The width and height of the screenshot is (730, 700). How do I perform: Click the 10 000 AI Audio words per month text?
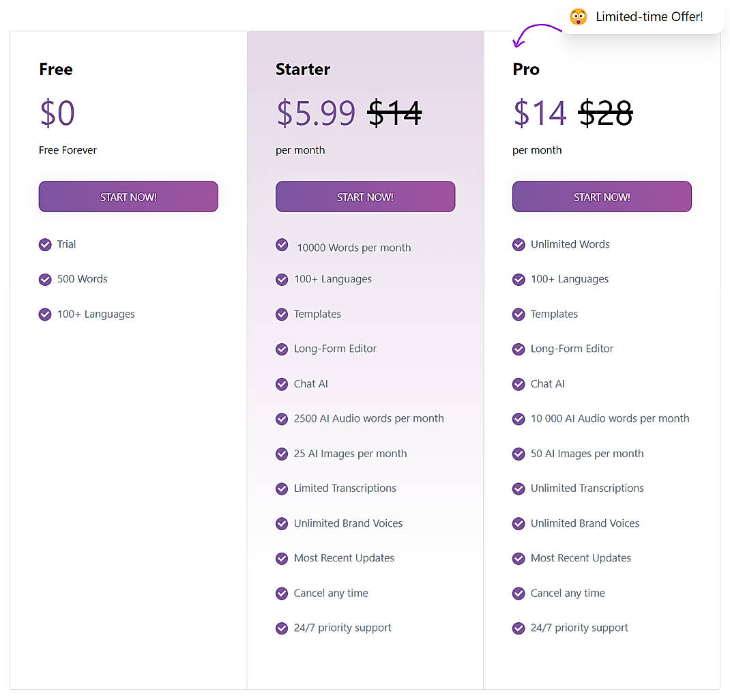610,418
